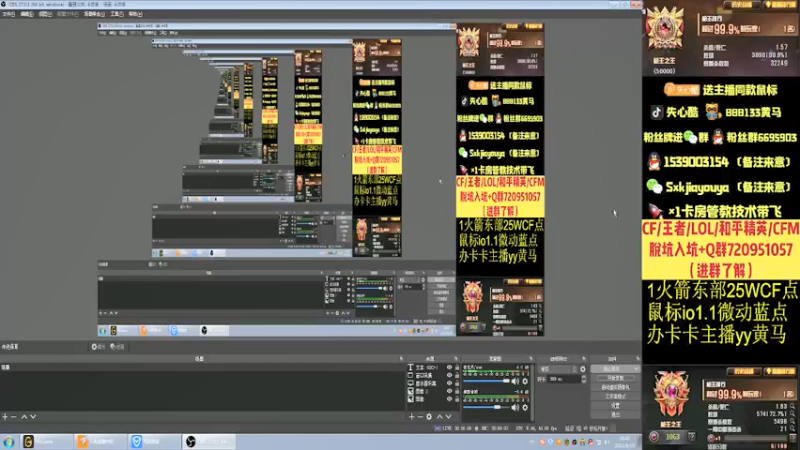Open the Tools menu in OBS
800x450 pixels.
(117, 14)
